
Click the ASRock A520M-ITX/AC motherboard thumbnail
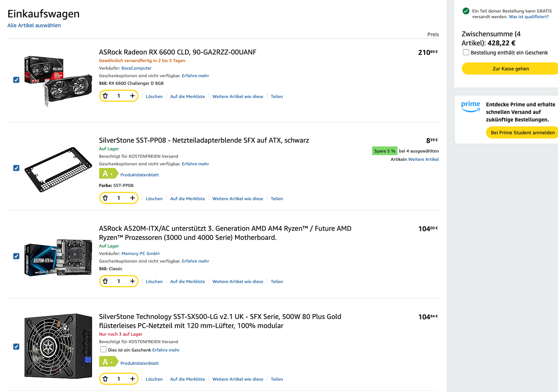[58, 257]
